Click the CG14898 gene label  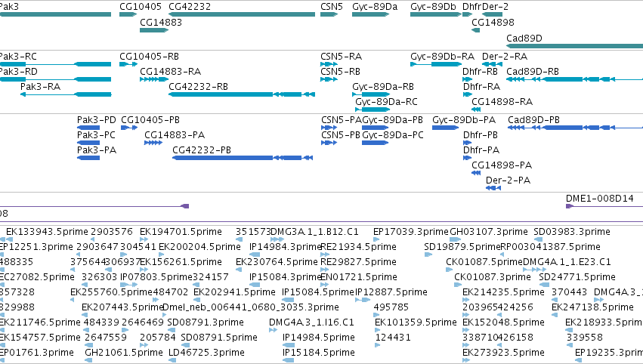click(493, 22)
